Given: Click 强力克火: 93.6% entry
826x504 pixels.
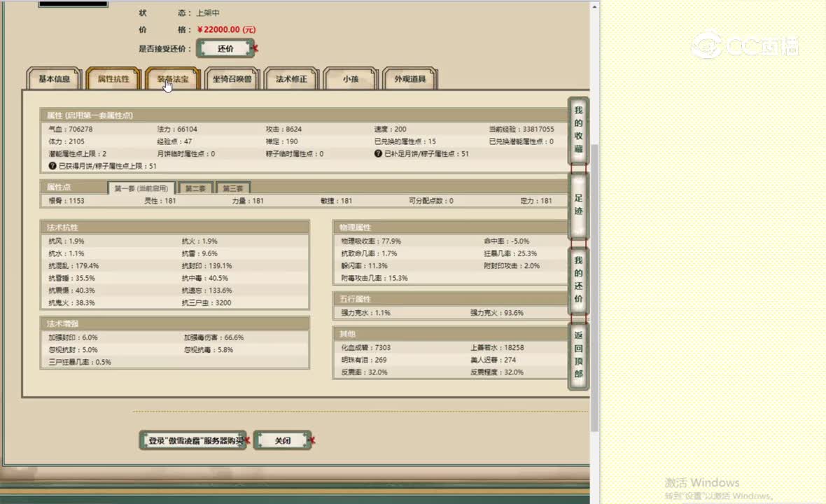Looking at the screenshot, I should [x=497, y=313].
